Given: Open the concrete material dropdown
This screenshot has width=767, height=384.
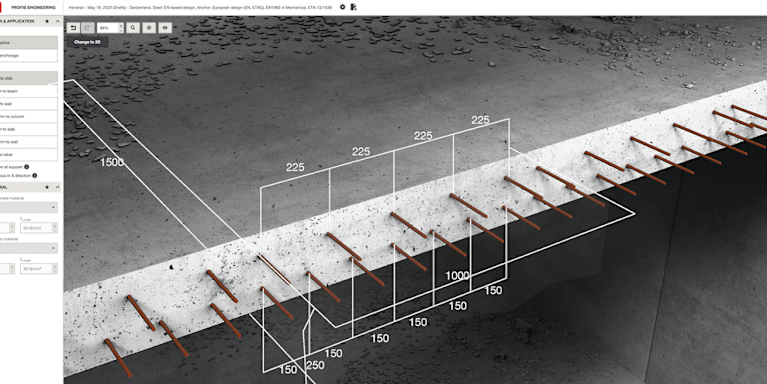Looking at the screenshot, I should 28,207.
